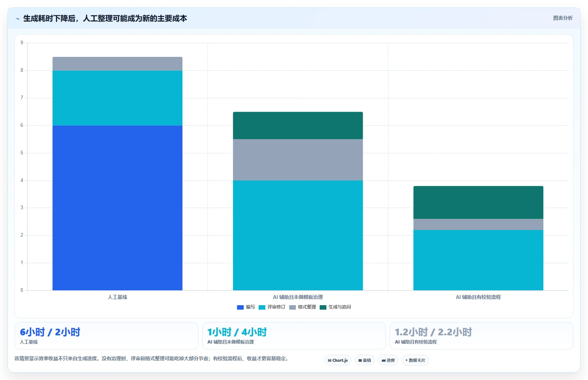Click the summary sentence starting 该情景显示效率收益
The image size is (588, 380).
(x=151, y=359)
